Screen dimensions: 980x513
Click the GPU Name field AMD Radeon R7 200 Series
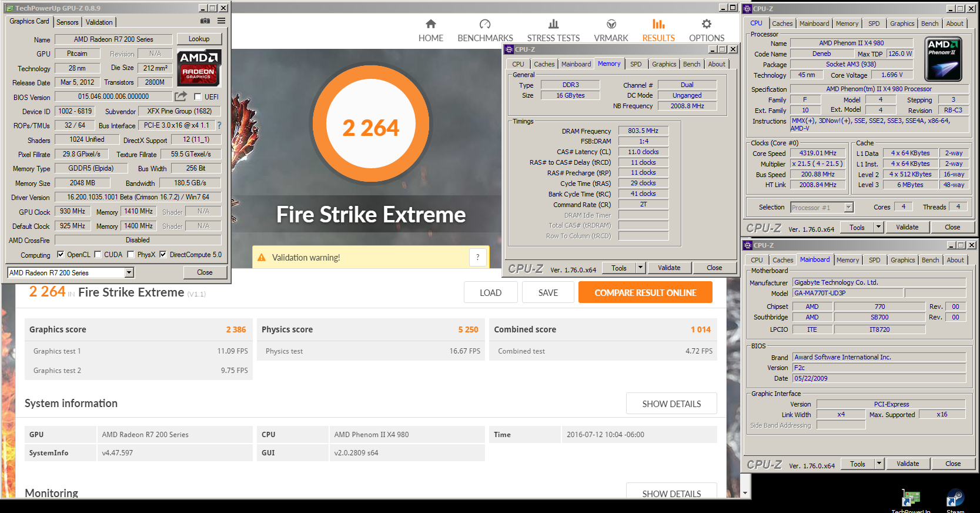(113, 39)
